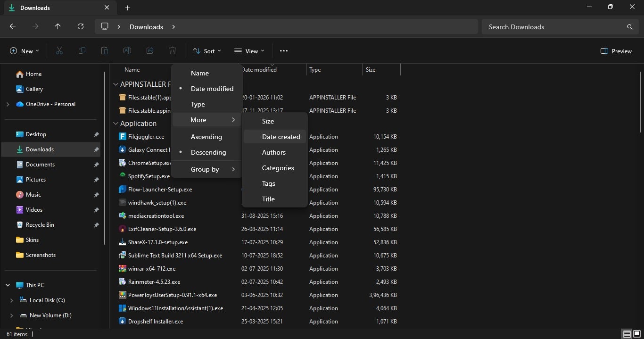The image size is (644, 339).
Task: Sort files by Name
Action: pyautogui.click(x=207, y=73)
